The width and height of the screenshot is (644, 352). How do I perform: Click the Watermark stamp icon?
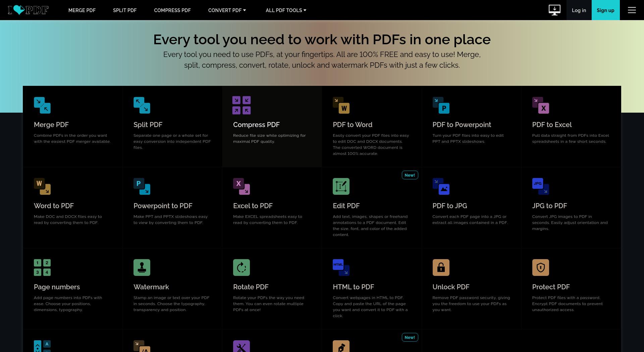tap(142, 268)
